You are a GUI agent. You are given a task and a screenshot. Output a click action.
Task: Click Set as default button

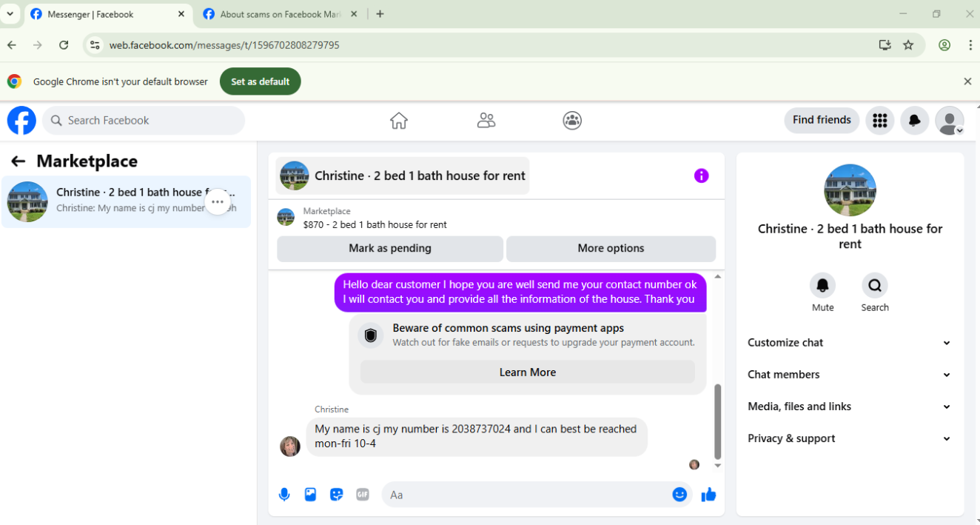pyautogui.click(x=261, y=81)
